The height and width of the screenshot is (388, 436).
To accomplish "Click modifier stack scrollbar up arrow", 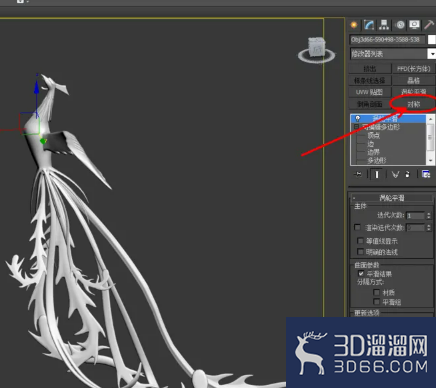I will point(430,118).
